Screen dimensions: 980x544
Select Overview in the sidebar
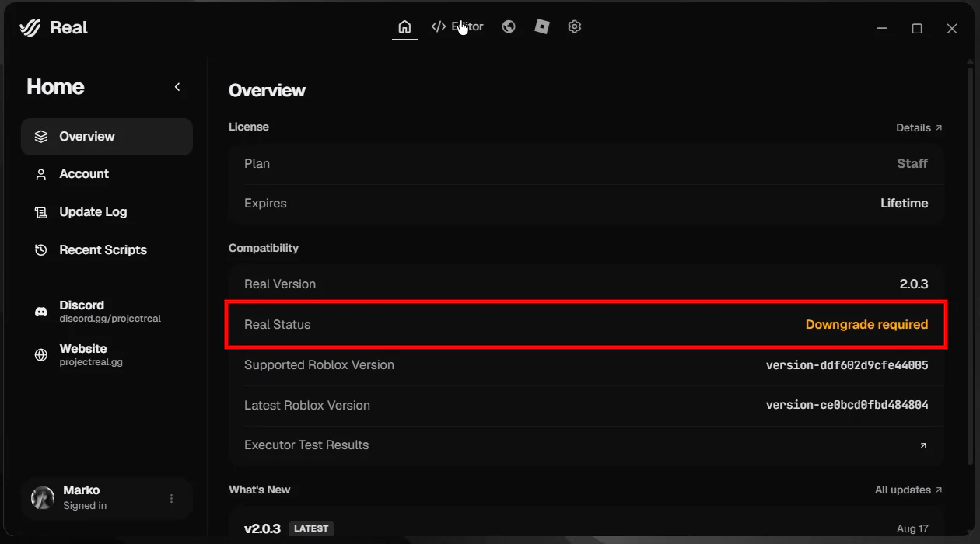coord(107,136)
